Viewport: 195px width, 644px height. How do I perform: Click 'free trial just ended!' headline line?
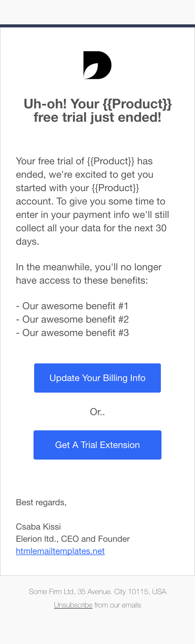pyautogui.click(x=97, y=117)
